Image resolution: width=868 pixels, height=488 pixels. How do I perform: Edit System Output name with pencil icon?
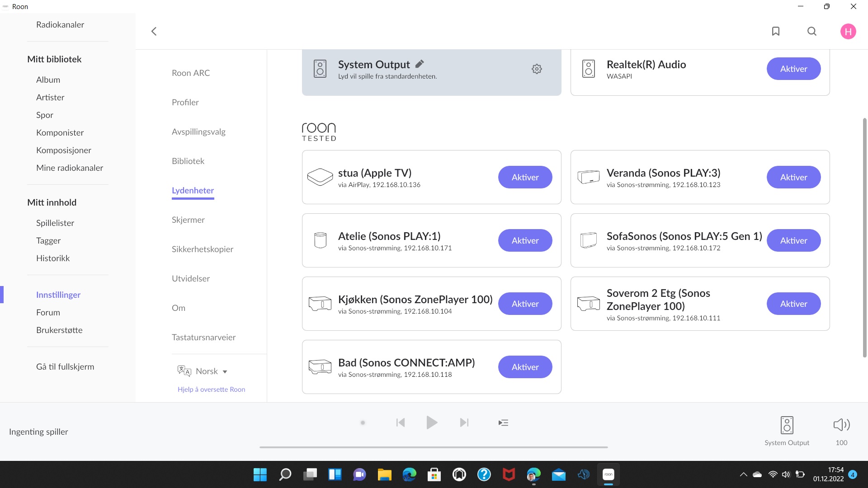[420, 64]
